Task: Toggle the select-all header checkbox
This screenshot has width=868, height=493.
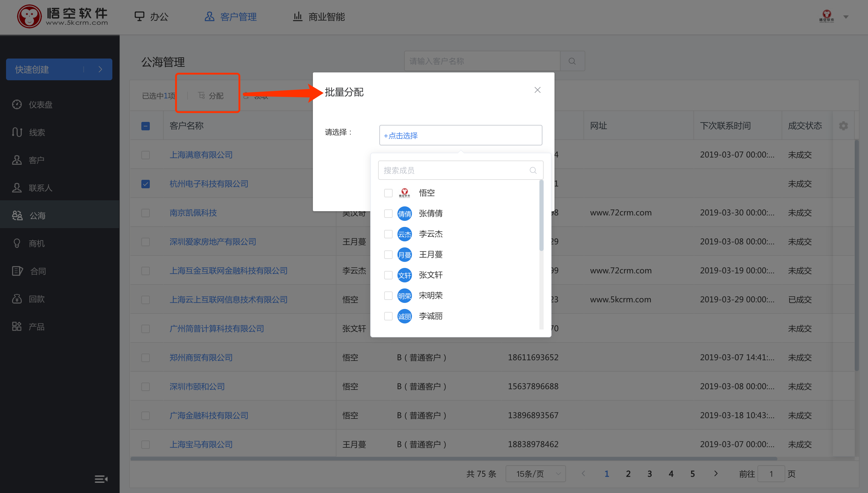Action: pyautogui.click(x=145, y=126)
